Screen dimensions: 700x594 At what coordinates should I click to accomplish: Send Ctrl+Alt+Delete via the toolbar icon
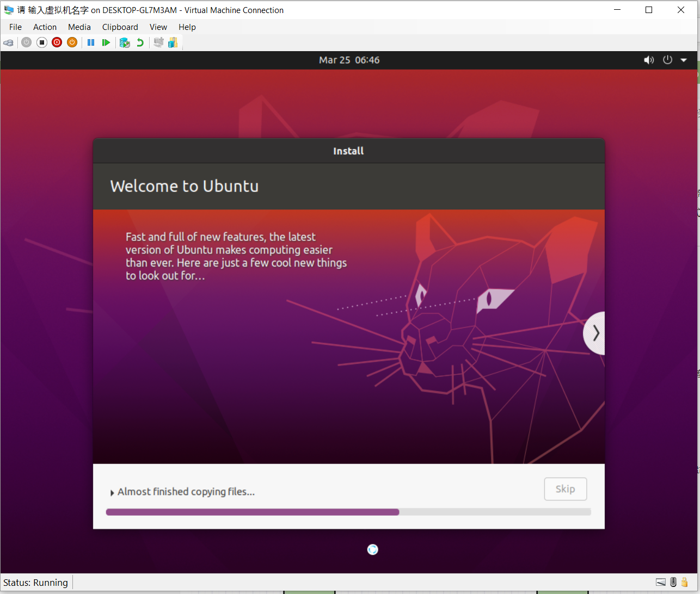click(8, 42)
